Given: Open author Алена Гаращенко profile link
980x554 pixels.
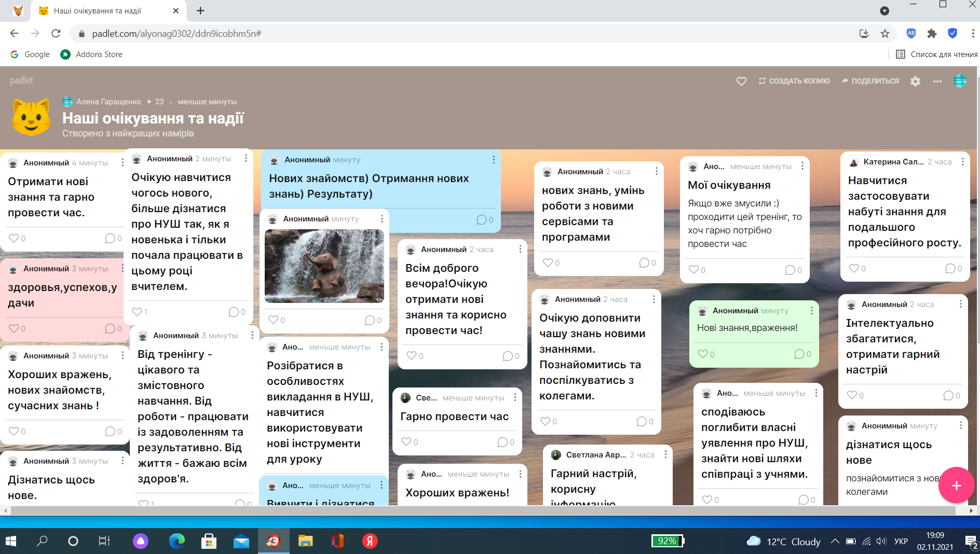Looking at the screenshot, I should 108,102.
